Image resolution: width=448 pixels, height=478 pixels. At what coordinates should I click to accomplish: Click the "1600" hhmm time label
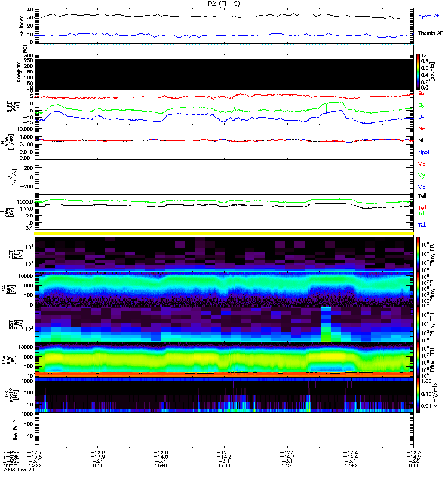[x=35, y=465]
